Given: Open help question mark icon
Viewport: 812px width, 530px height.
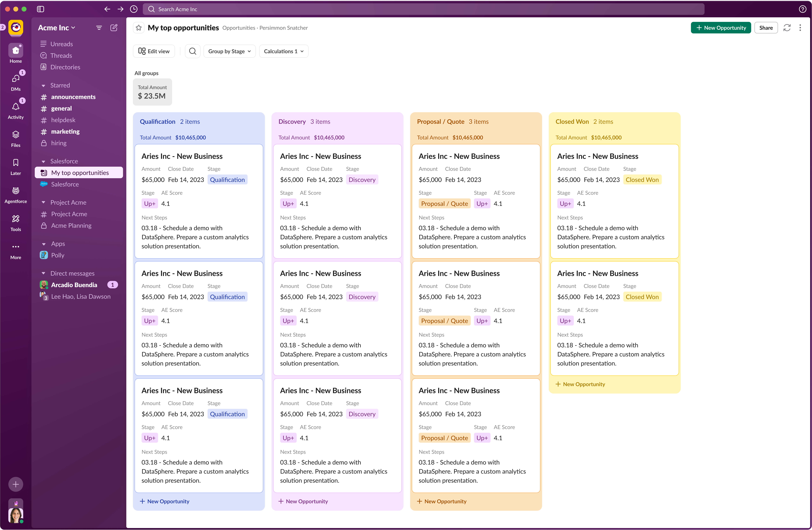Looking at the screenshot, I should coord(802,9).
